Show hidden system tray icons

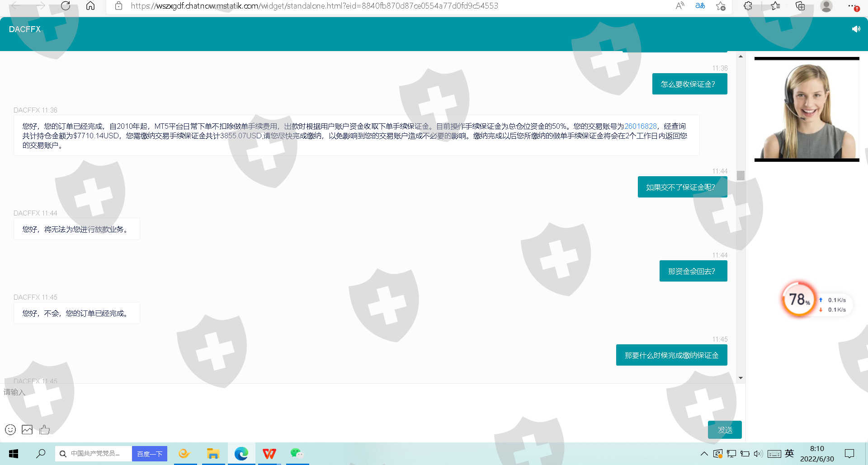coord(704,454)
